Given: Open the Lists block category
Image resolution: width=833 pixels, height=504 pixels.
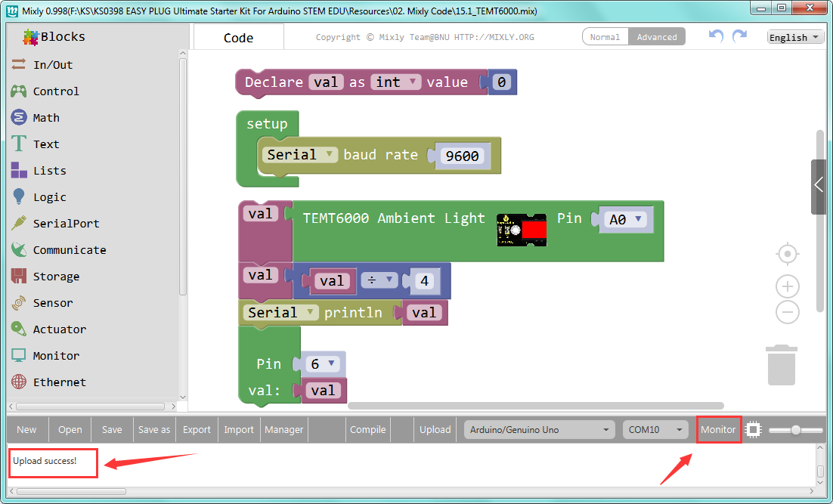Looking at the screenshot, I should tap(49, 171).
